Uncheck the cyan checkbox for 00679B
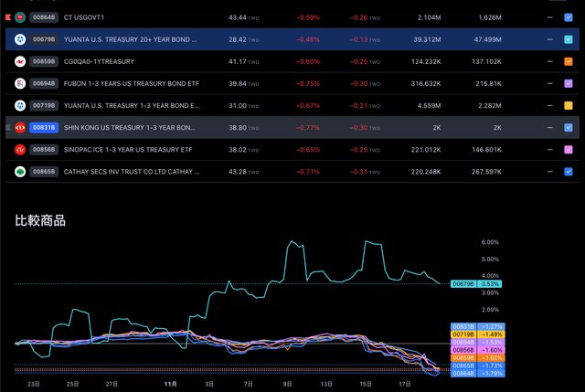585x392 pixels. pyautogui.click(x=569, y=39)
